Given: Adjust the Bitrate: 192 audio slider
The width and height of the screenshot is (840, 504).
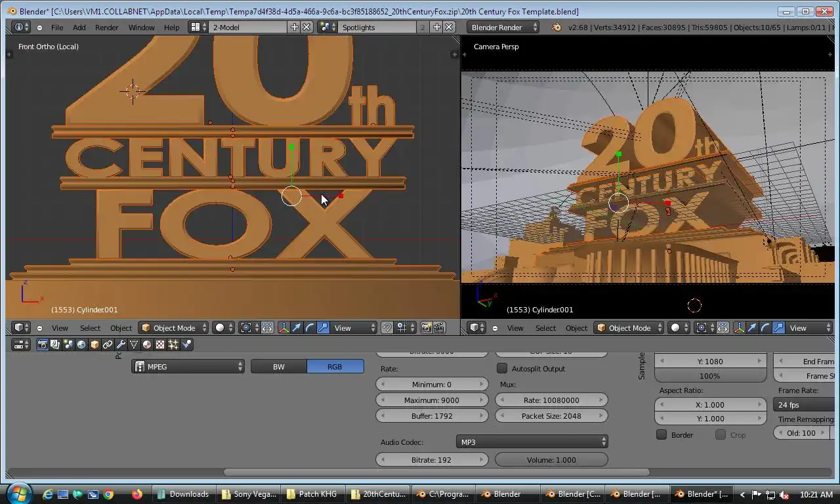Looking at the screenshot, I should [x=432, y=459].
